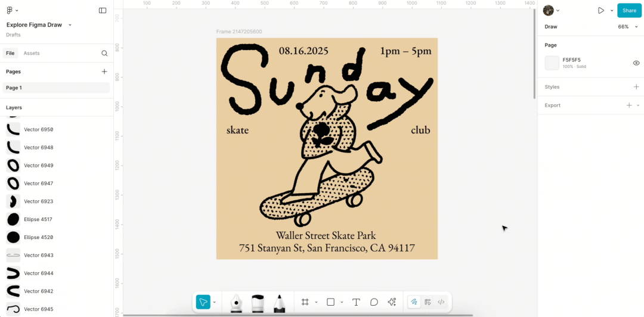Screen dimensions: 644x317
Task: Select the Brush marker tool
Action: point(258,303)
